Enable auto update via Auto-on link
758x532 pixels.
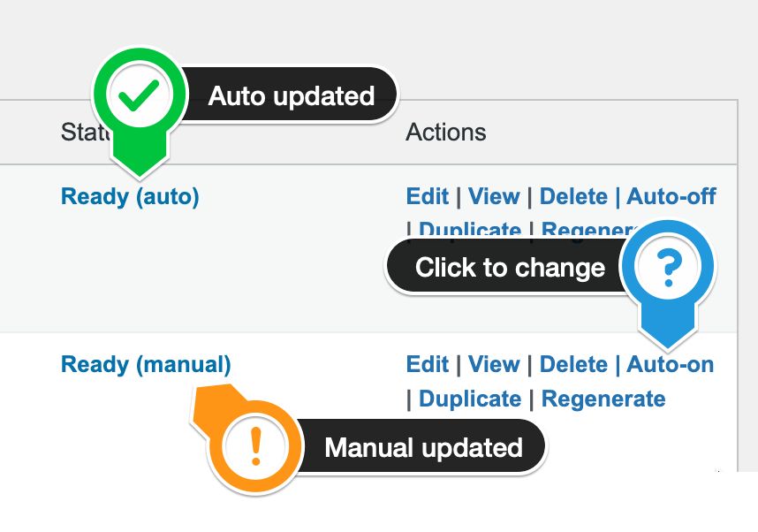tap(670, 364)
